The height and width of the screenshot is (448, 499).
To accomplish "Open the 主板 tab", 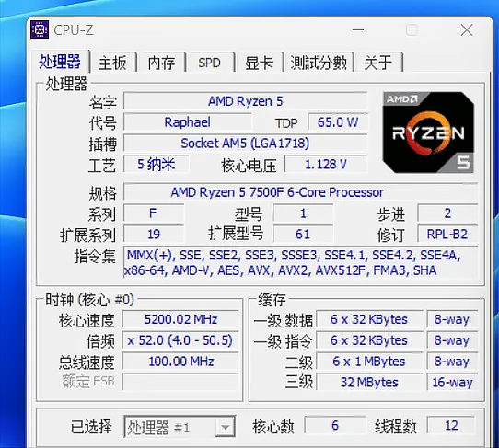I will click(112, 63).
